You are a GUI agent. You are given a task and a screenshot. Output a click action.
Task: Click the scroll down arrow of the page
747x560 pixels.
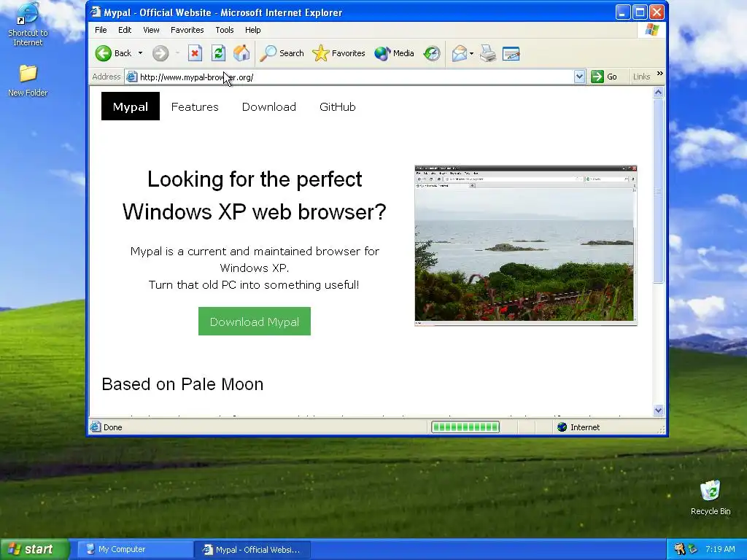click(x=659, y=410)
